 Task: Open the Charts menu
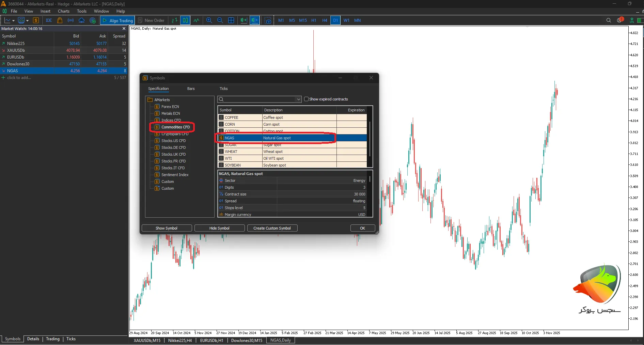64,11
